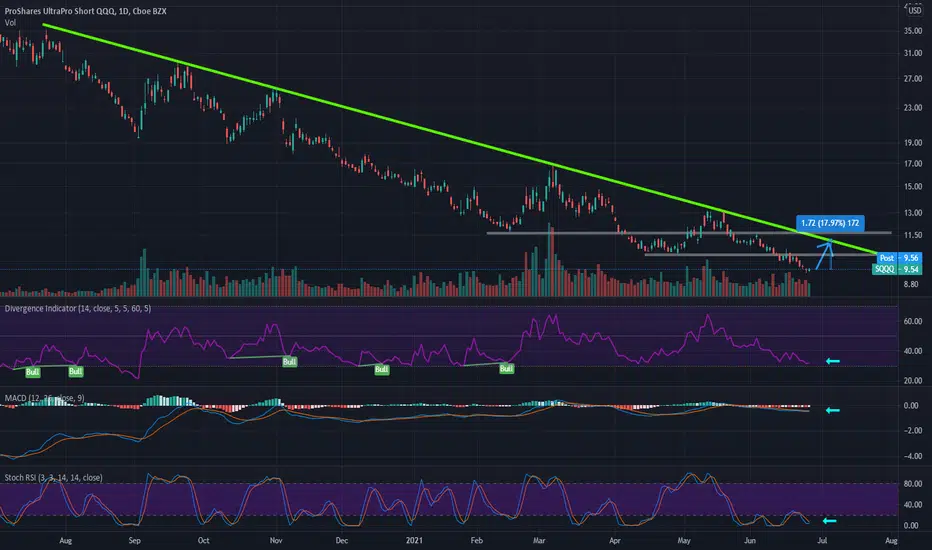This screenshot has width=932, height=550.
Task: Click the 35.00 price axis label
Action: click(912, 31)
